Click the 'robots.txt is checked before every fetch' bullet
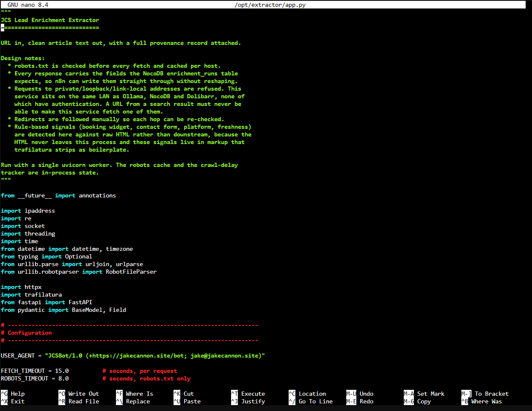 114,66
